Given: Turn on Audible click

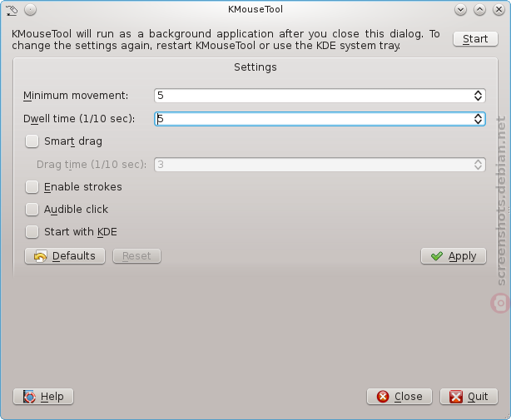Looking at the screenshot, I should pos(32,210).
